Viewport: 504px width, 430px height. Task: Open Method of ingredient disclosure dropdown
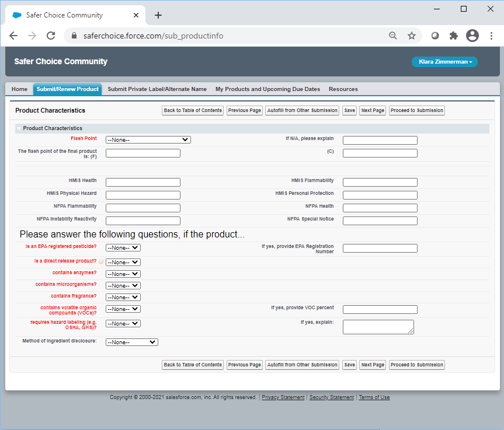pyautogui.click(x=131, y=342)
